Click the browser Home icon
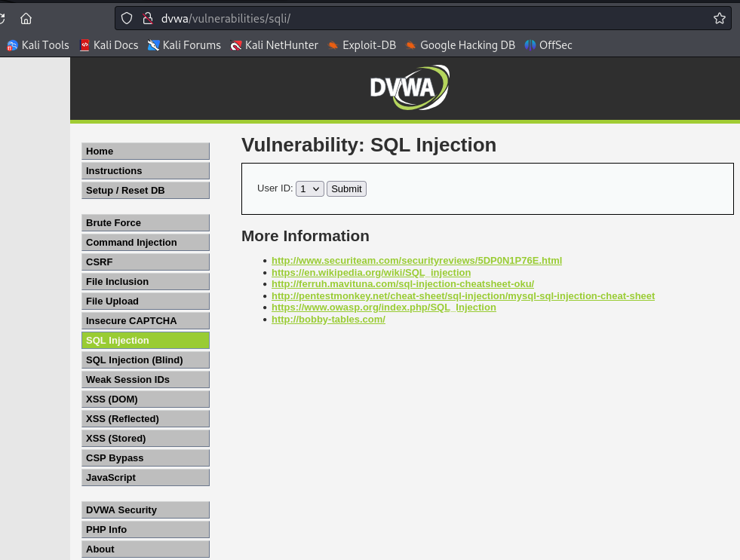Image resolution: width=740 pixels, height=560 pixels. pyautogui.click(x=26, y=18)
